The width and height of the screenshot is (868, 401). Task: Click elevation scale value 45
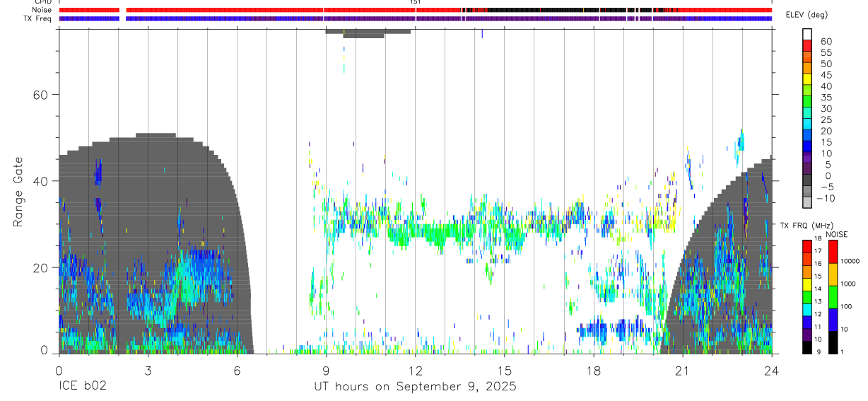pos(826,75)
